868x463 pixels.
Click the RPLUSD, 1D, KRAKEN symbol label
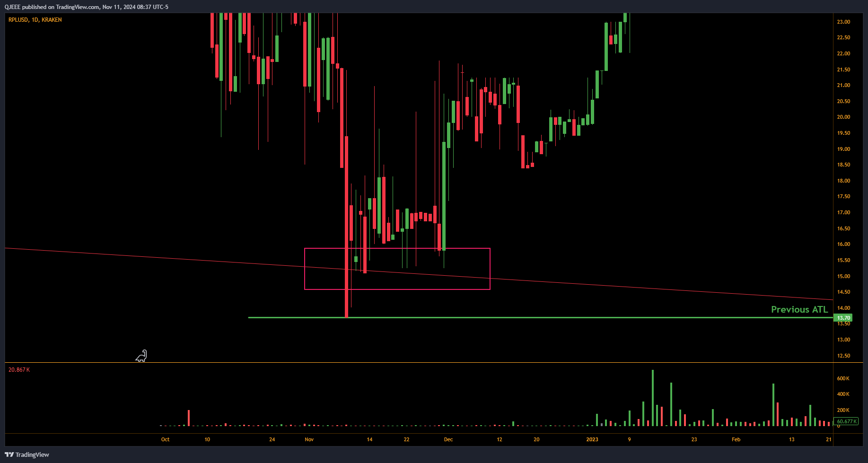click(35, 20)
